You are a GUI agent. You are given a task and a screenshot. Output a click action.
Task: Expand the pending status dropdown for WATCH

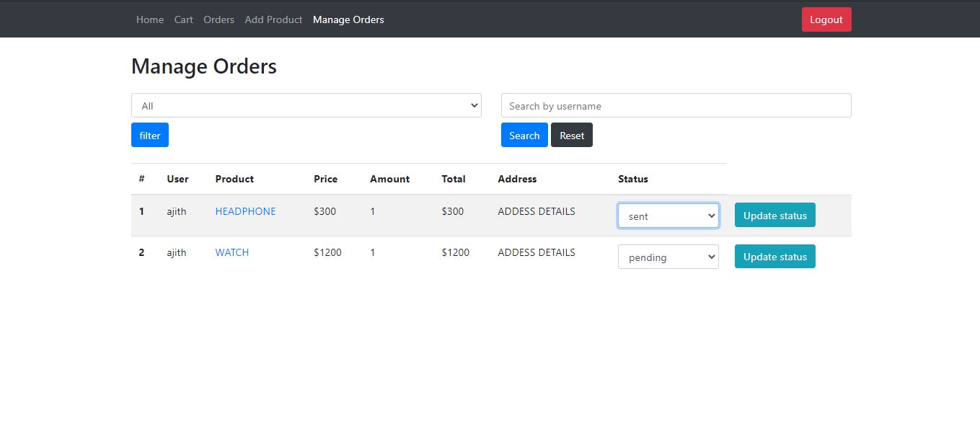click(x=668, y=257)
